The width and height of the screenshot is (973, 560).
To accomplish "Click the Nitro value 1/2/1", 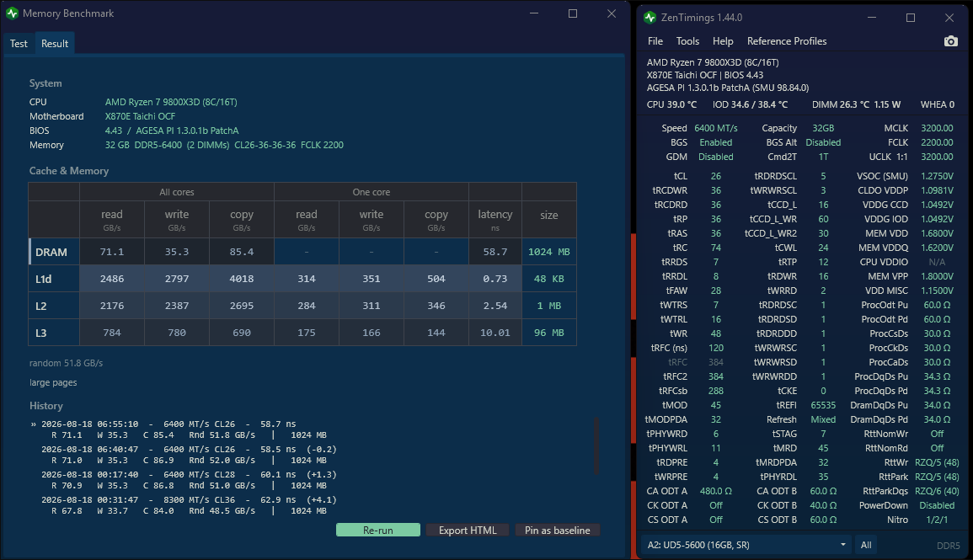I will [x=937, y=520].
